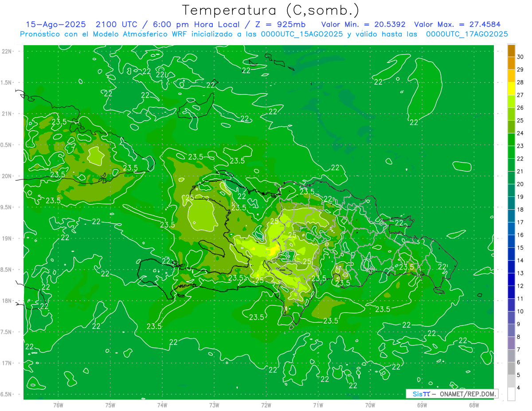The width and height of the screenshot is (532, 411).
Task: Click the 19N latitude axis label
Action: click(x=8, y=239)
